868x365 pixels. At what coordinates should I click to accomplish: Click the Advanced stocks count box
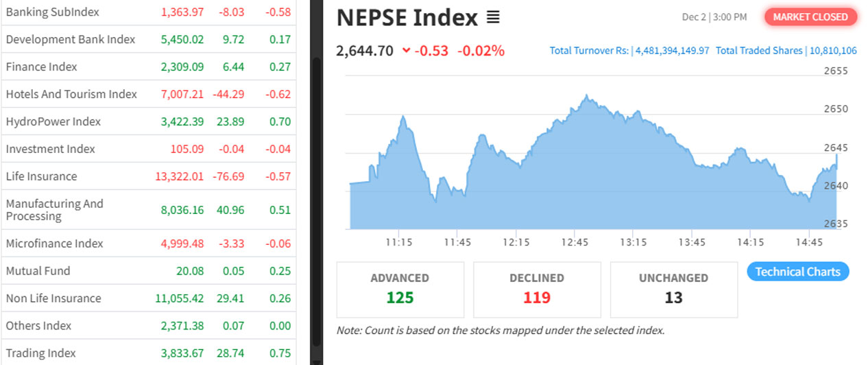point(400,289)
